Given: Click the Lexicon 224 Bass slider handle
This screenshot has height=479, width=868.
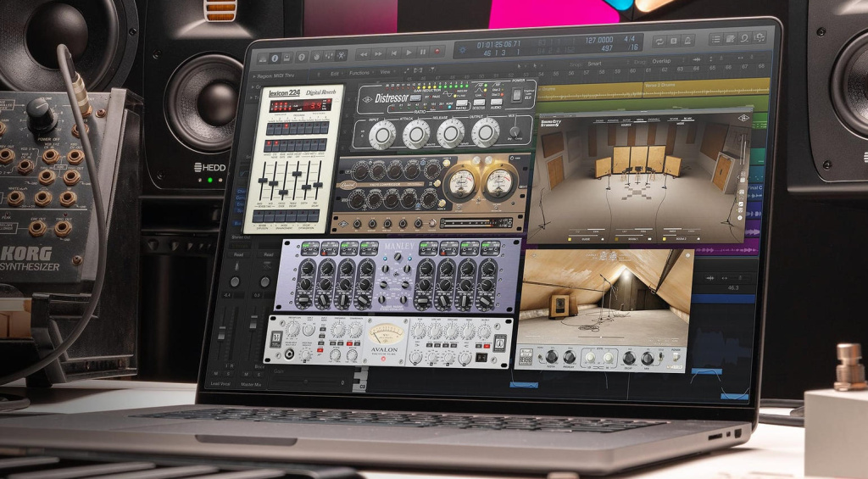Looking at the screenshot, I should (263, 181).
